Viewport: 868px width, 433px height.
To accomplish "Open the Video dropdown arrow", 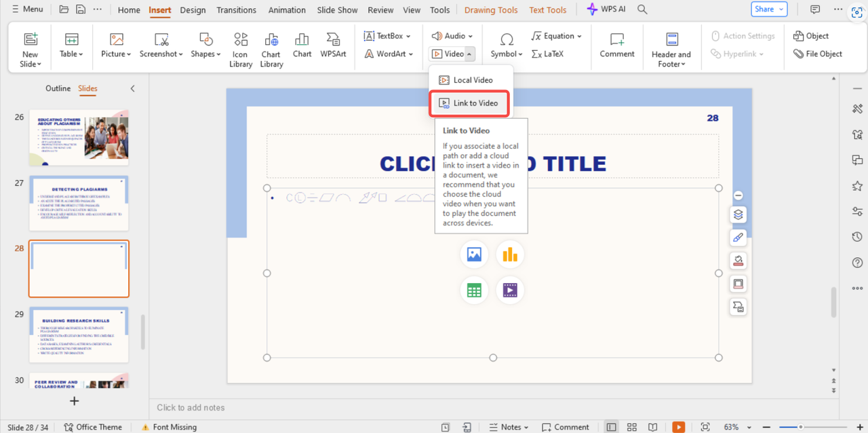I will point(469,54).
